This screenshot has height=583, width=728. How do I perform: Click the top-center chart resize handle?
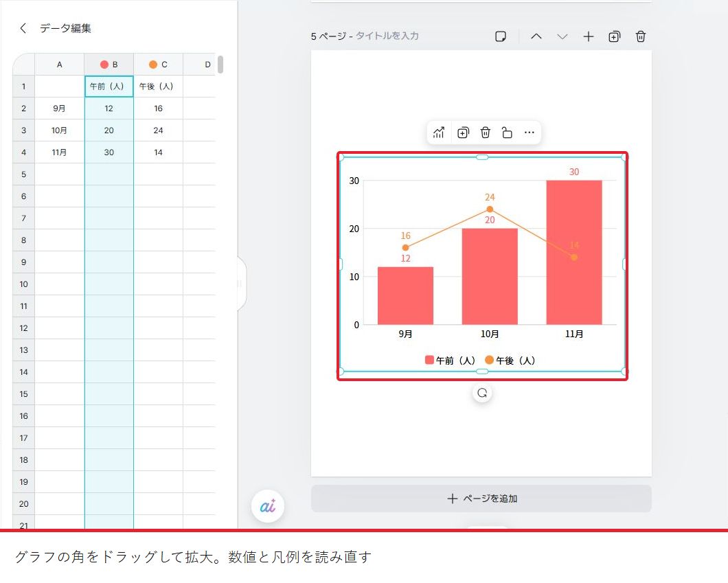[482, 157]
